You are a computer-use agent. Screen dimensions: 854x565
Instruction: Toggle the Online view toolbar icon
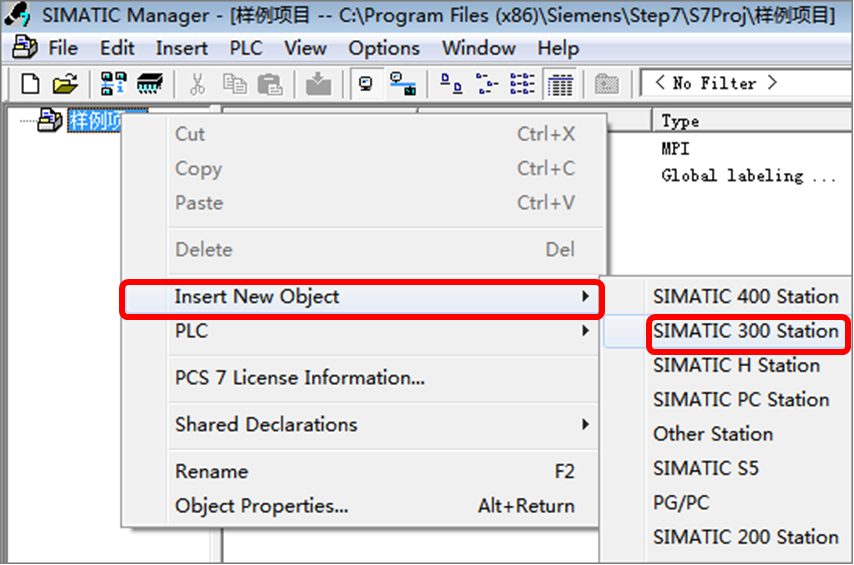click(366, 84)
